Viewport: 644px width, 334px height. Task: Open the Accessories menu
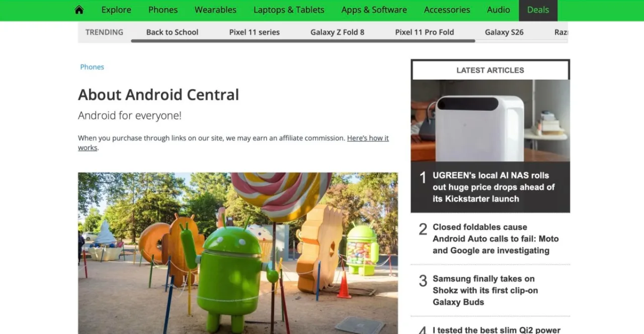447,10
